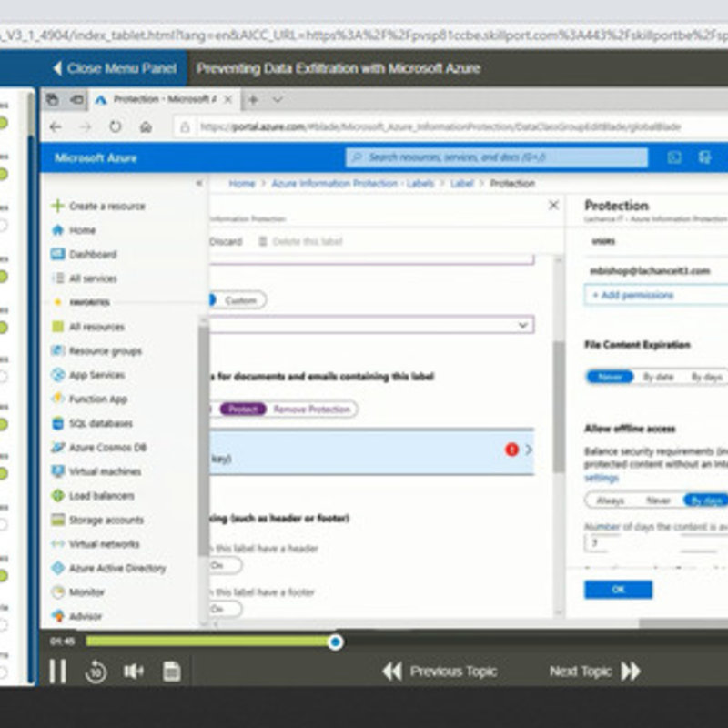This screenshot has height=728, width=728.
Task: Go to Home breadcrumb
Action: coord(242,184)
